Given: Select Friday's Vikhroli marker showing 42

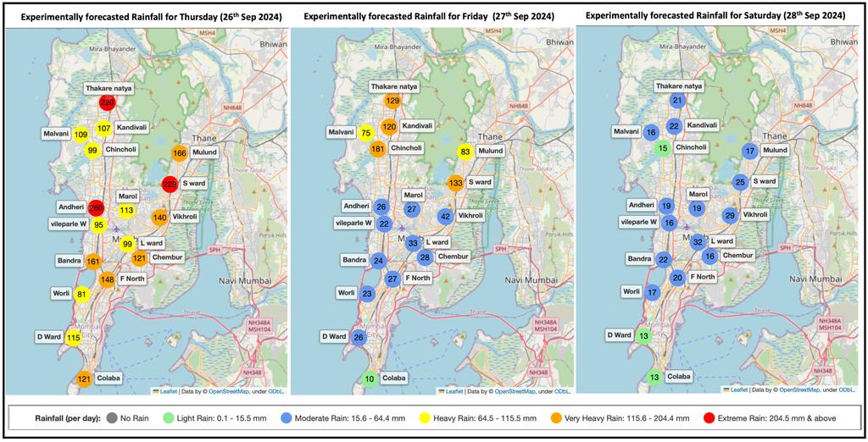Looking at the screenshot, I should tap(446, 216).
